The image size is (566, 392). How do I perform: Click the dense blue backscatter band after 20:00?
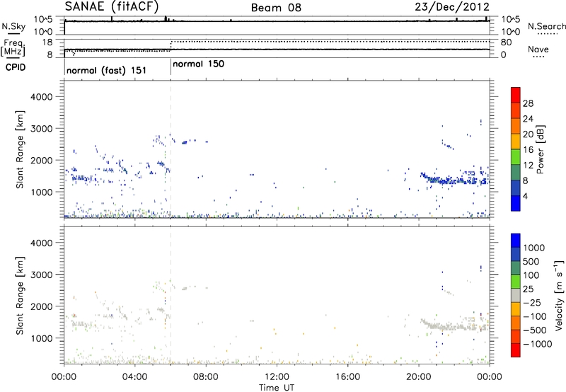click(454, 179)
